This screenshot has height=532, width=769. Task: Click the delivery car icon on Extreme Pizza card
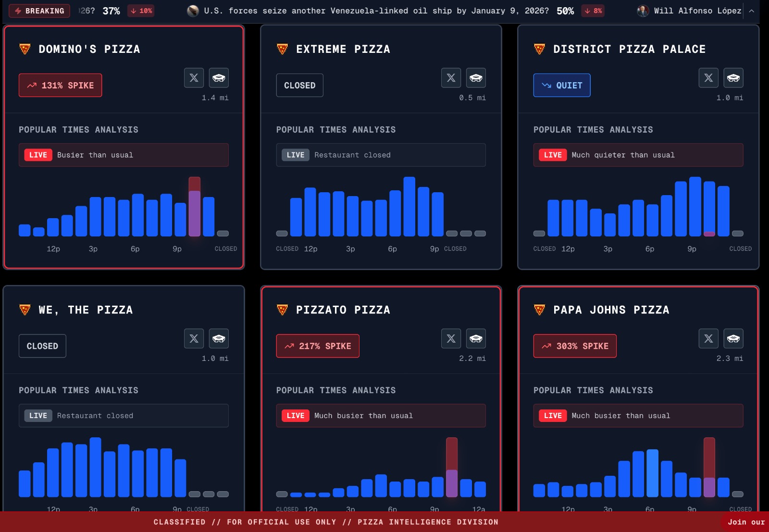tap(476, 78)
